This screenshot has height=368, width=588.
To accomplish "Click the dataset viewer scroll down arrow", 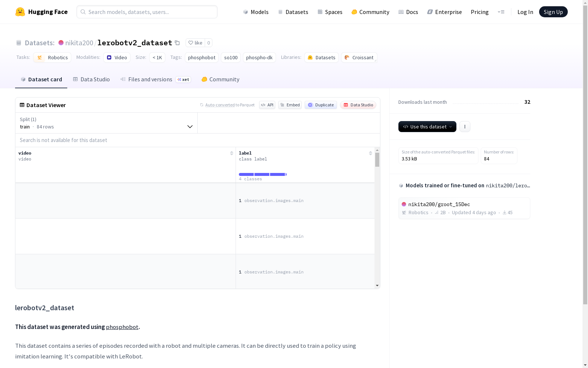I will coord(377,286).
